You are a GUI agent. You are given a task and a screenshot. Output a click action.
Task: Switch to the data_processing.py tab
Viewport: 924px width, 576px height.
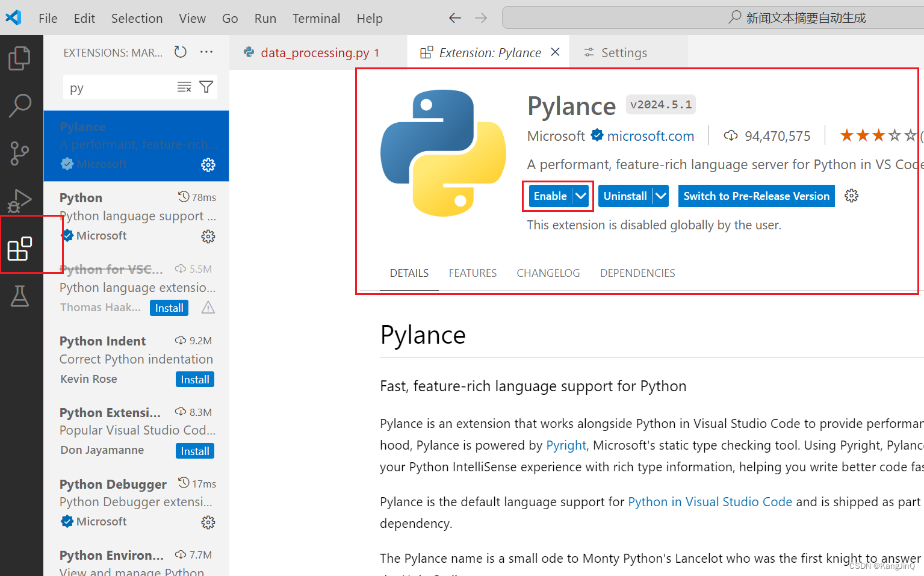pyautogui.click(x=318, y=52)
